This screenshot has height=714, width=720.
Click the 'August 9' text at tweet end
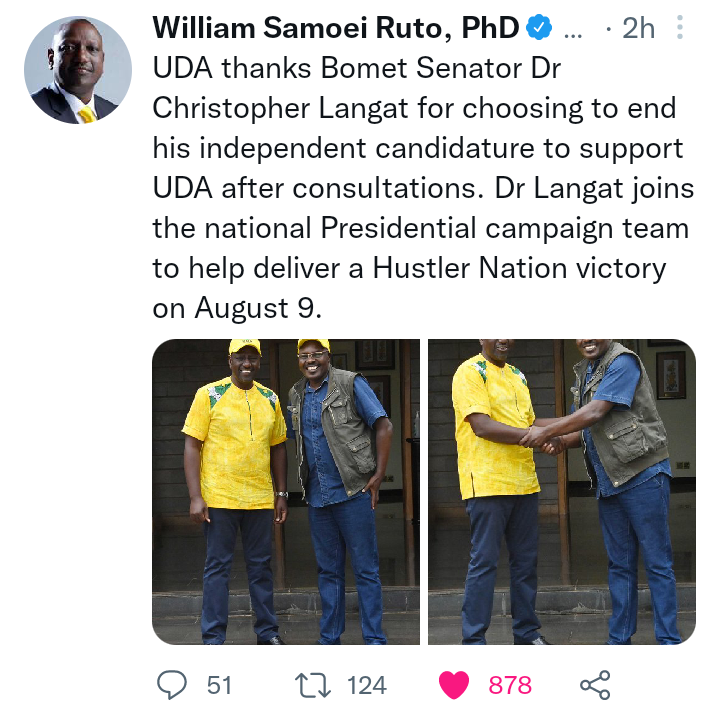tap(256, 308)
